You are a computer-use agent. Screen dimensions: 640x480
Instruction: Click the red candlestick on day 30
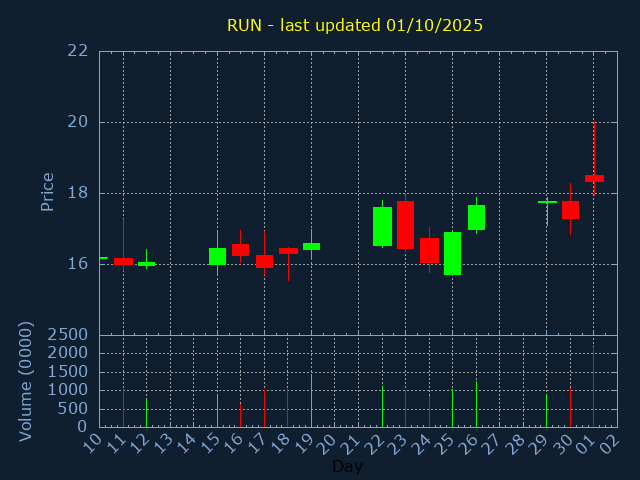click(x=570, y=210)
